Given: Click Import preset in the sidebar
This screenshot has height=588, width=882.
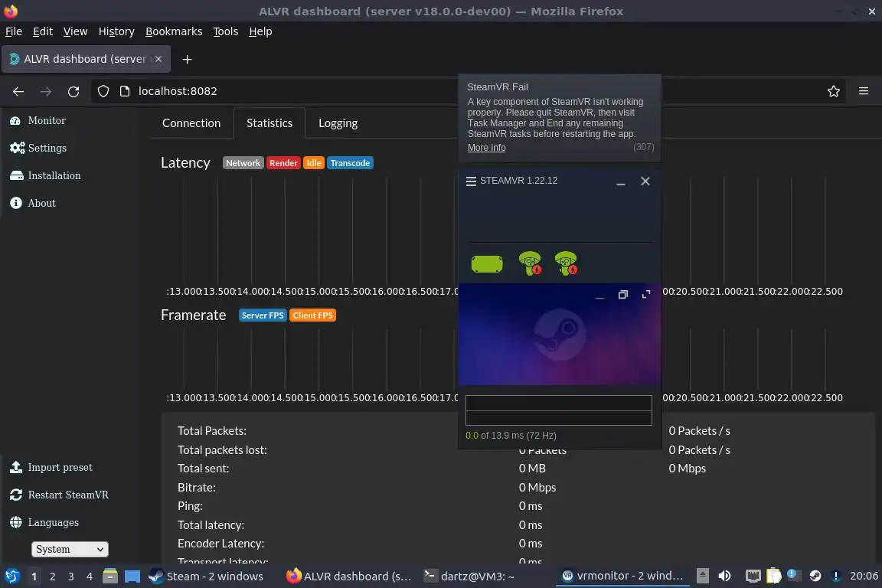Looking at the screenshot, I should [51, 468].
